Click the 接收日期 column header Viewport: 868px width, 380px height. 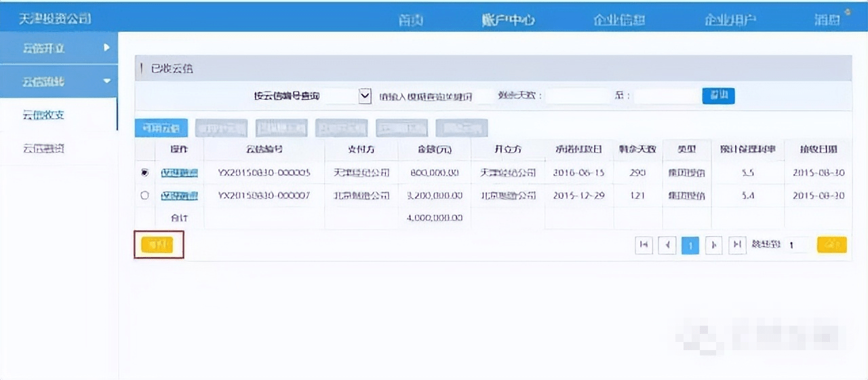[x=818, y=149]
